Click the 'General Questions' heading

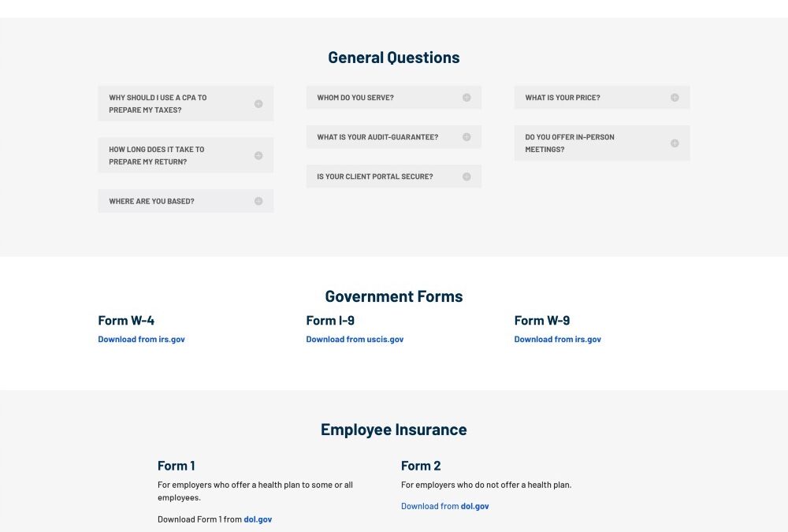coord(394,58)
